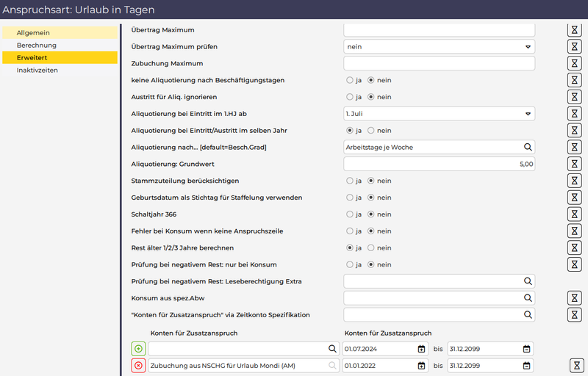Click the red remove icon beside Zubuchung aus NSCHG
588x376 pixels.
tap(138, 366)
